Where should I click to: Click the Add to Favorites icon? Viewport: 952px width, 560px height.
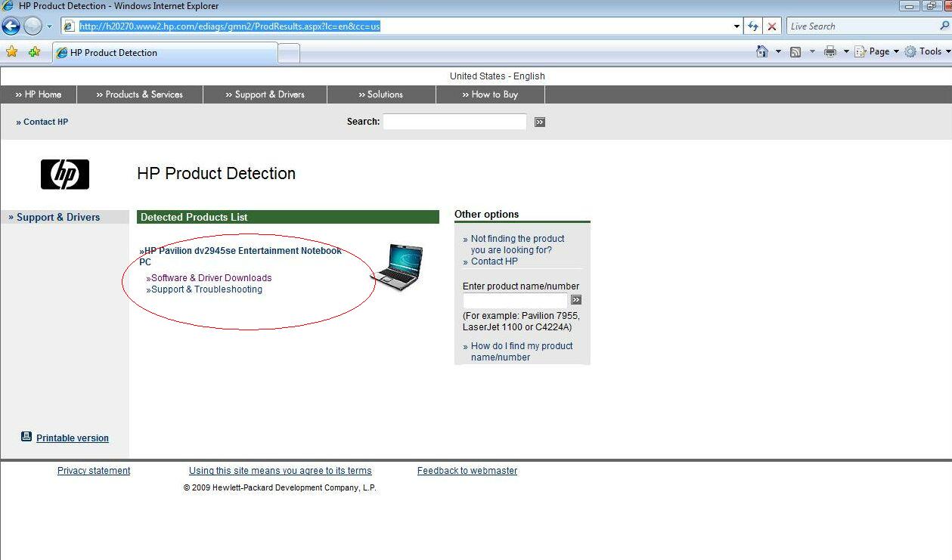[34, 52]
